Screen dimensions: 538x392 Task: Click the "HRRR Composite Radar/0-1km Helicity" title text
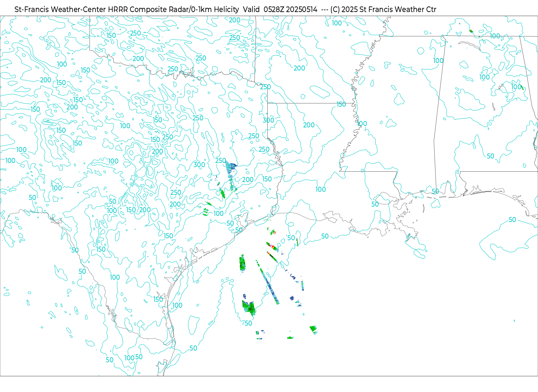[173, 10]
